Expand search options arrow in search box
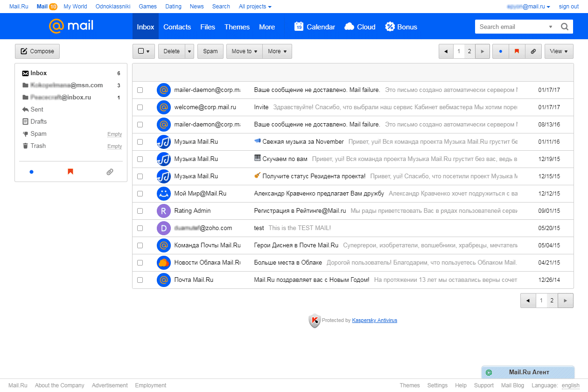Screen dimensions: 588x392 pos(551,27)
